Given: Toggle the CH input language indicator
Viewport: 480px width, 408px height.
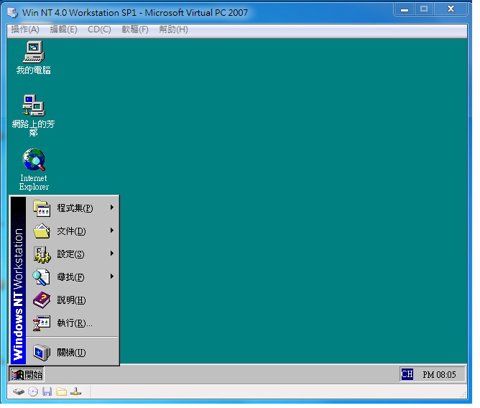Looking at the screenshot, I should pyautogui.click(x=407, y=374).
